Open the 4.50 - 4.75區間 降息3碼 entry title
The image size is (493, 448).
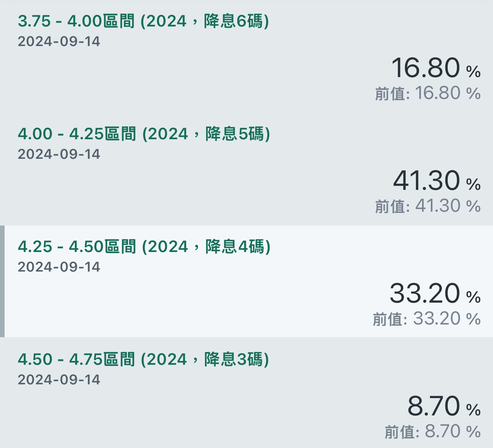[x=143, y=359]
